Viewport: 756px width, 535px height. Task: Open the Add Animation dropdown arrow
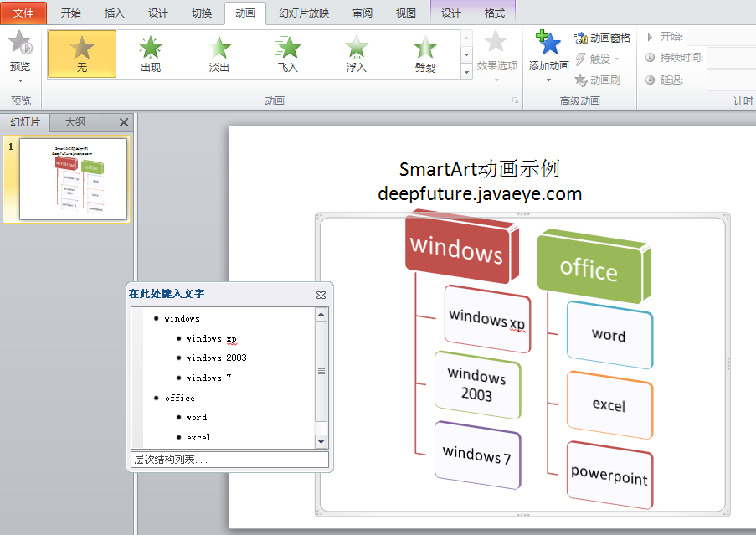pyautogui.click(x=548, y=80)
